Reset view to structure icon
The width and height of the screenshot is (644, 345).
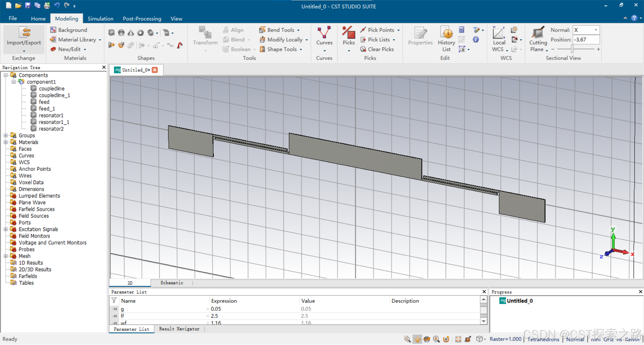click(458, 339)
